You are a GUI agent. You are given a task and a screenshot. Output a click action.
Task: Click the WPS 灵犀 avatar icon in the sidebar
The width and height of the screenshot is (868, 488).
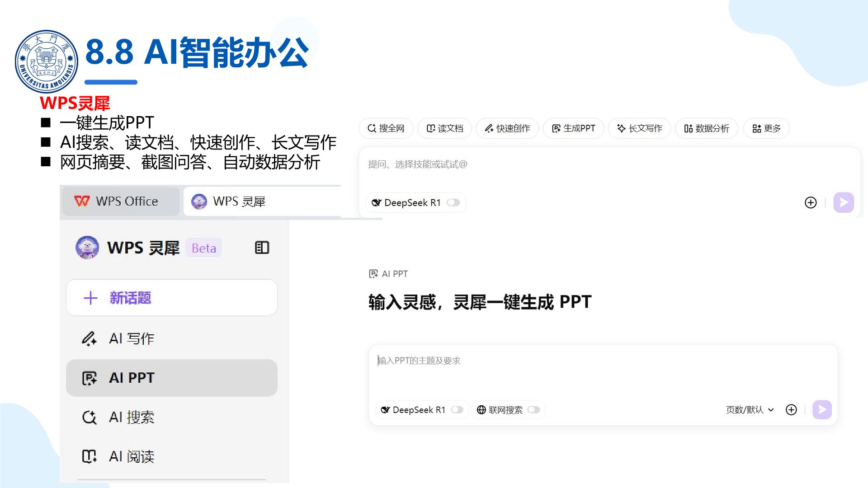(87, 248)
